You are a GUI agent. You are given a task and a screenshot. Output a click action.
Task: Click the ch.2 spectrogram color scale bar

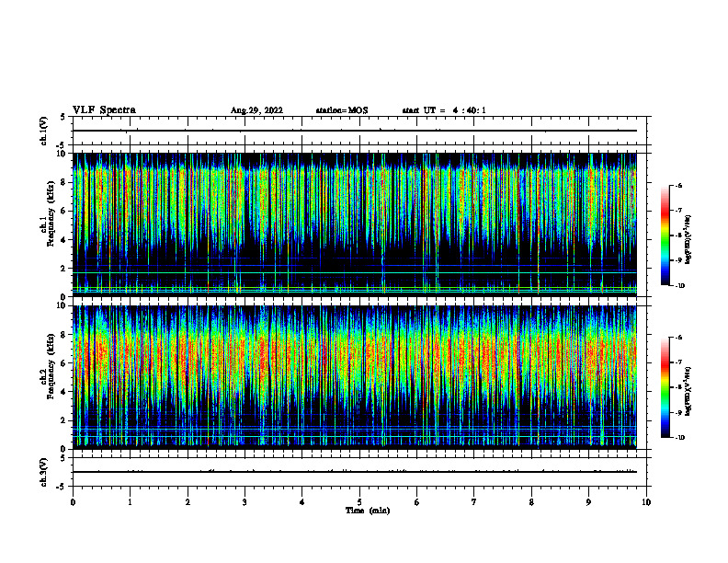pos(665,387)
